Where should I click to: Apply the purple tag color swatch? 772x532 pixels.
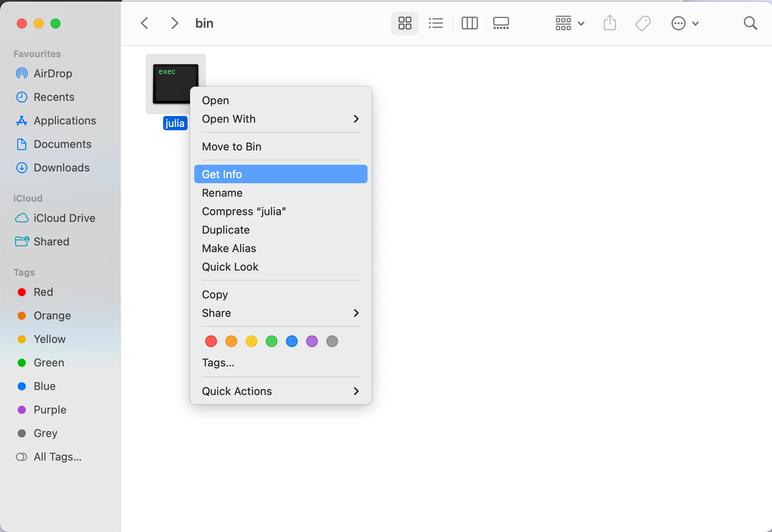pos(312,341)
